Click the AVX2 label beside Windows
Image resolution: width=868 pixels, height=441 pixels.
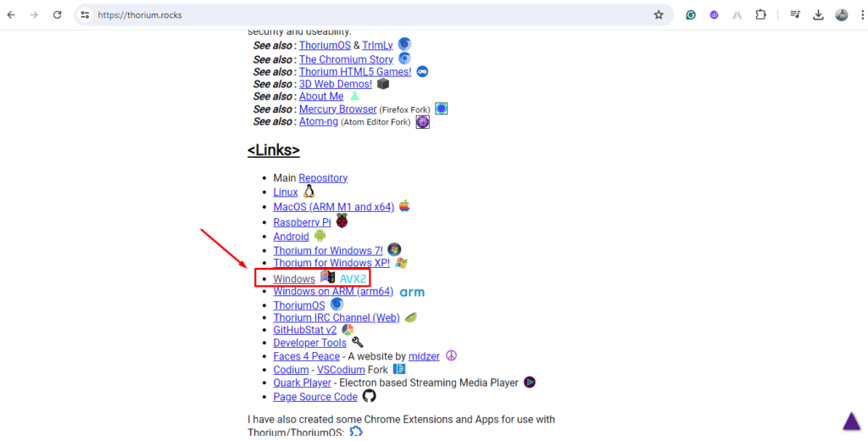click(353, 279)
